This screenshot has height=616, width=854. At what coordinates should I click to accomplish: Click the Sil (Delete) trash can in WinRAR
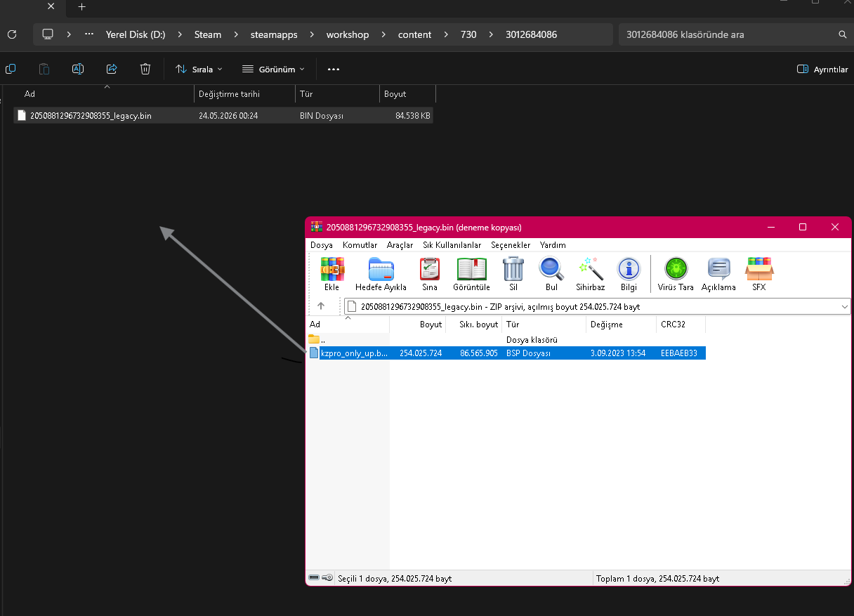[513, 269]
